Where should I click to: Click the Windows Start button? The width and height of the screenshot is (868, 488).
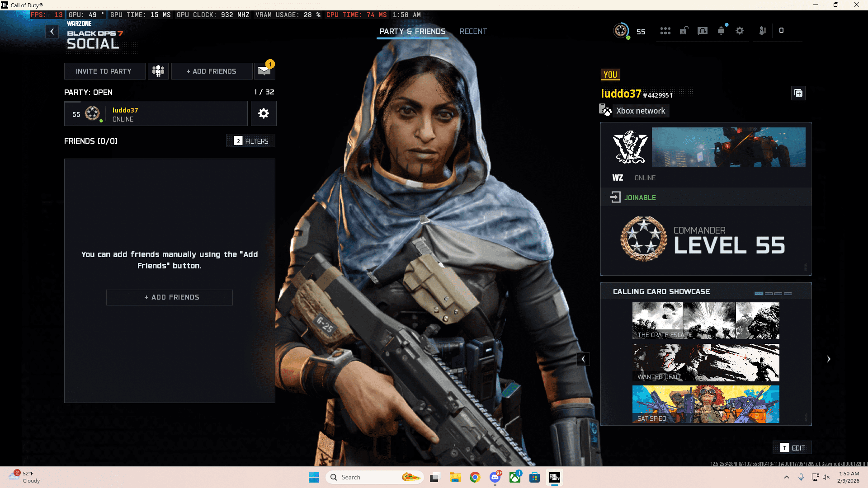coord(314,477)
